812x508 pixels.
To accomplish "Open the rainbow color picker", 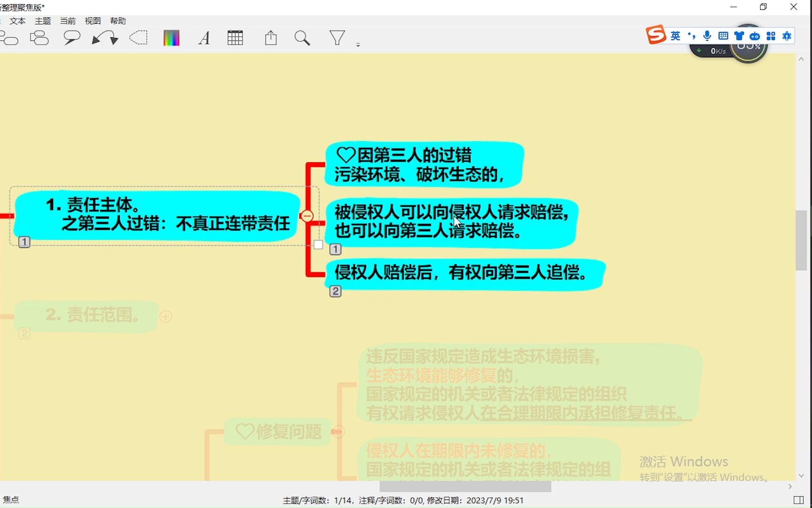I will coord(172,38).
